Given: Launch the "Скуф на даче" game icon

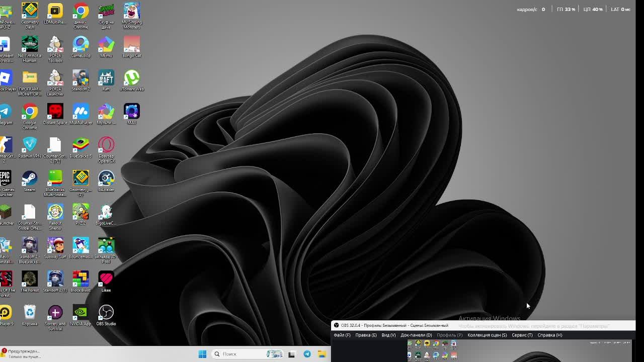Looking at the screenshot, I should [106, 15].
